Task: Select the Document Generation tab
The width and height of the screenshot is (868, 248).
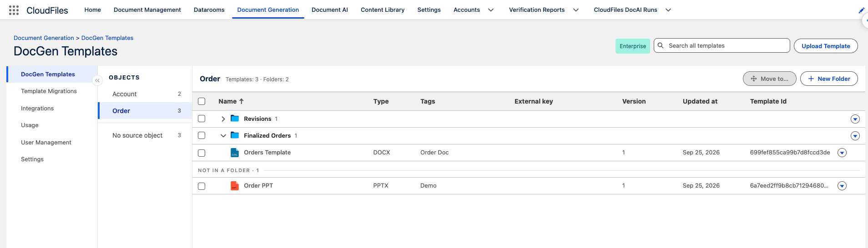Action: pyautogui.click(x=268, y=10)
